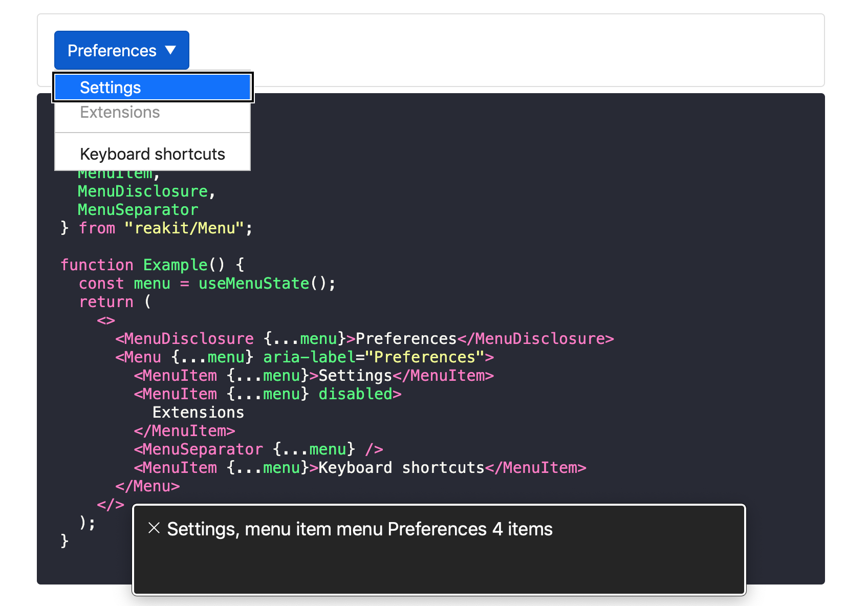868x606 pixels.
Task: Click the <MenuSeparator {...menu} /> line
Action: [x=258, y=449]
